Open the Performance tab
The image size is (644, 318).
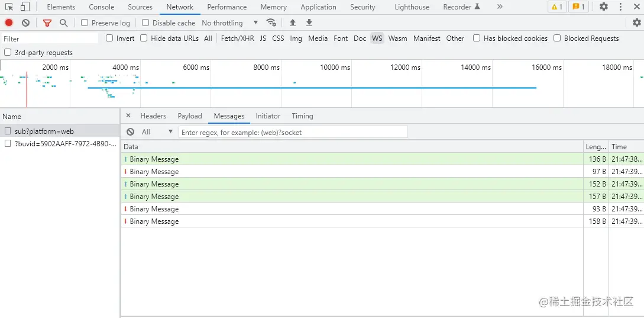click(x=227, y=7)
